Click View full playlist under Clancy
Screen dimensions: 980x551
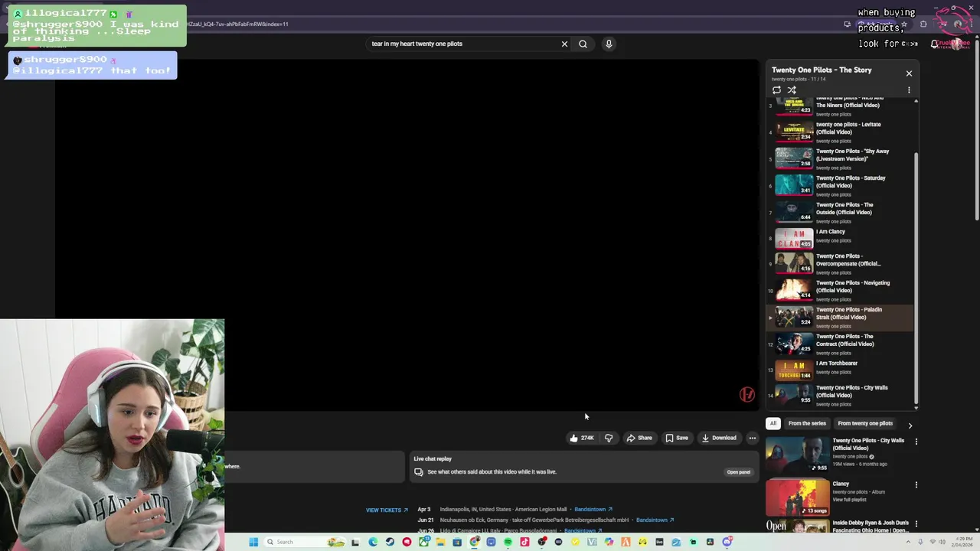pos(850,500)
